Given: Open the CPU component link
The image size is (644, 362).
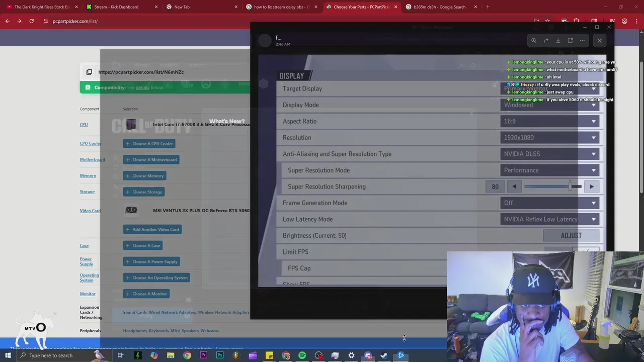Looking at the screenshot, I should 84,125.
